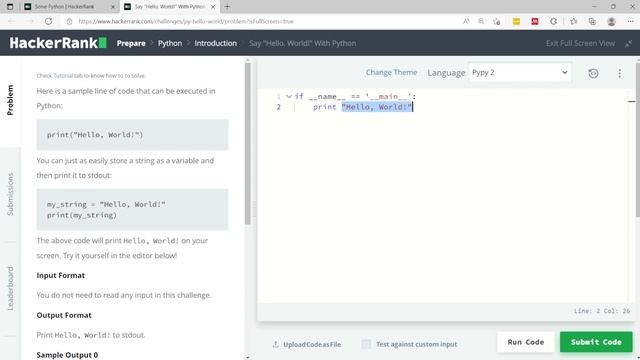
Task: Open the Leaderboard side tab
Action: tap(10, 289)
